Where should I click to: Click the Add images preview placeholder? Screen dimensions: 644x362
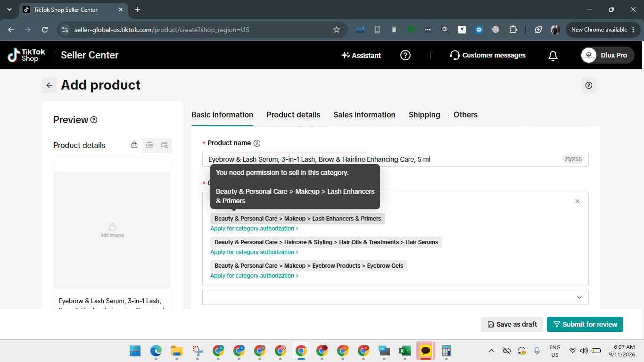(112, 230)
